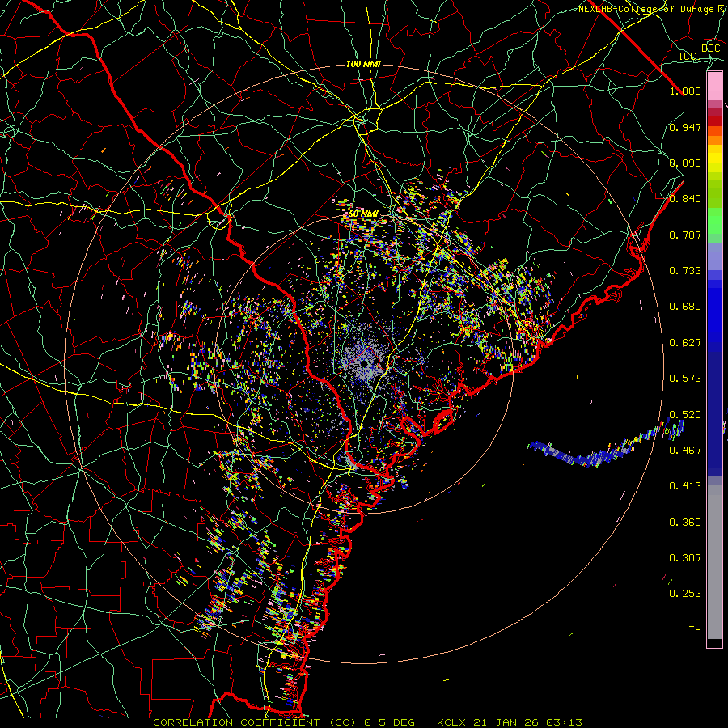
Task: Click the 50 NMI range ring label
Action: click(363, 214)
